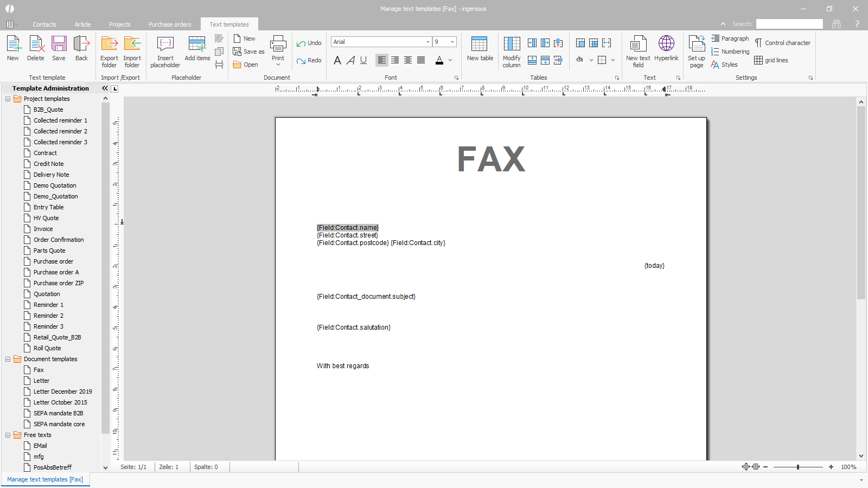Open the Invoice template in tree

point(43,229)
